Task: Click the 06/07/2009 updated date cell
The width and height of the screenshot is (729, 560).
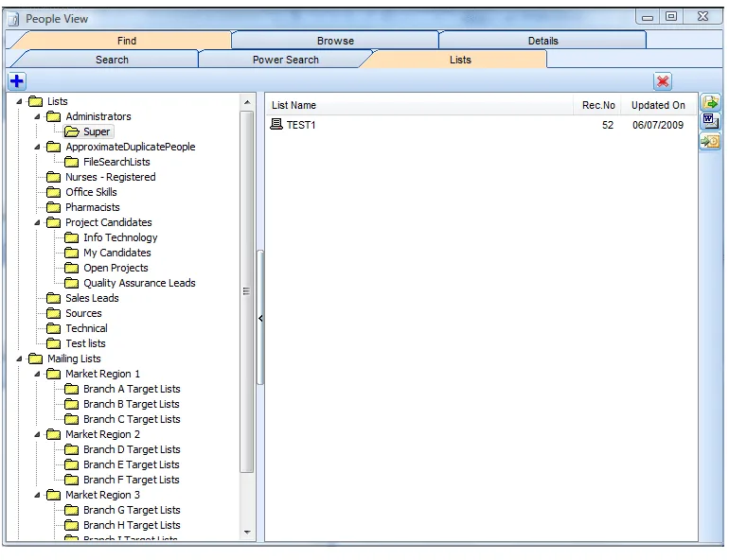Action: 657,125
